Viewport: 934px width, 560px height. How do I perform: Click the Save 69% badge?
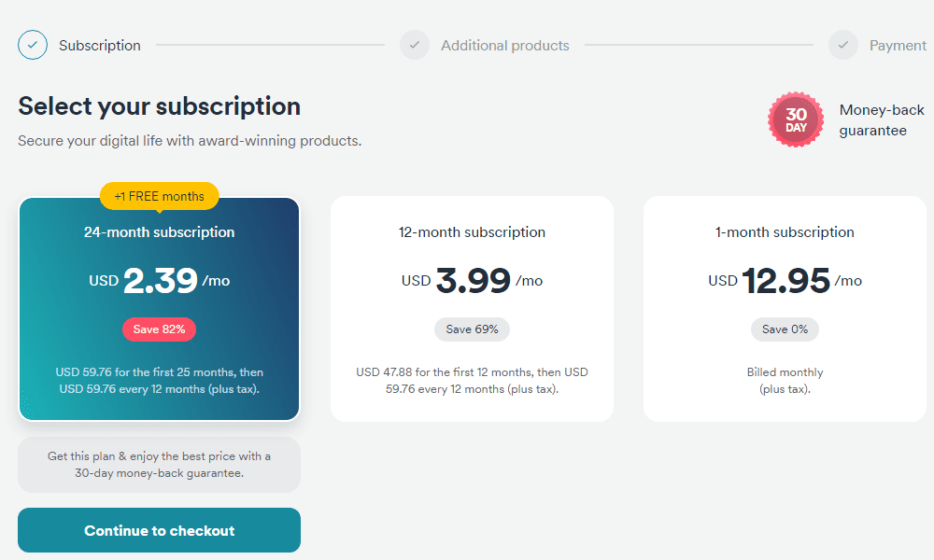472,329
